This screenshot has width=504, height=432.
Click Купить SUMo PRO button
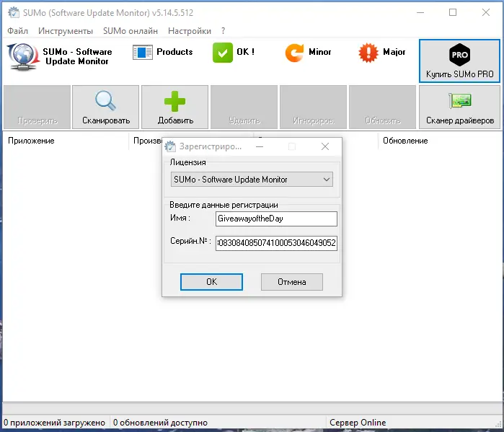(x=459, y=61)
